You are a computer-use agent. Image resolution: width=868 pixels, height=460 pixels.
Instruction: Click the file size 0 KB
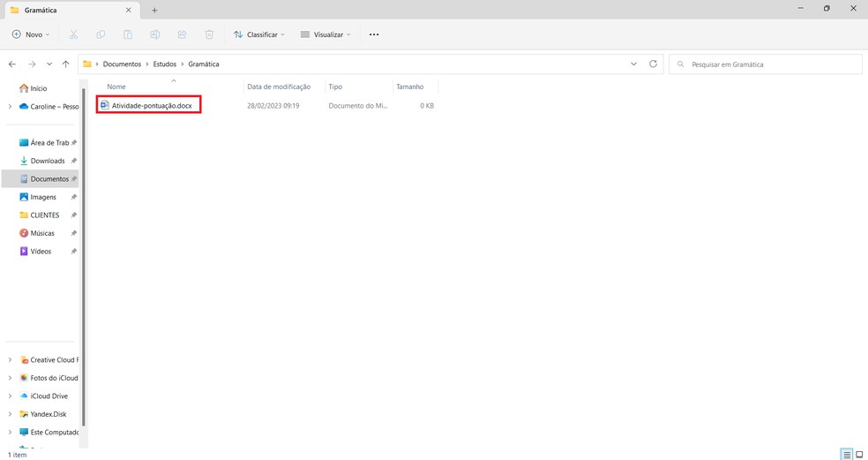427,106
